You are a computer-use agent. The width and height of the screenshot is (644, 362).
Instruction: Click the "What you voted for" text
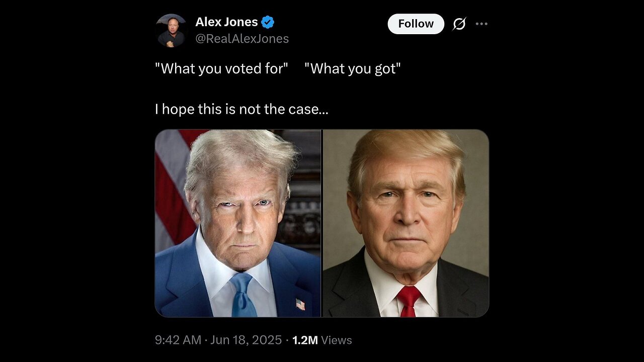point(221,68)
